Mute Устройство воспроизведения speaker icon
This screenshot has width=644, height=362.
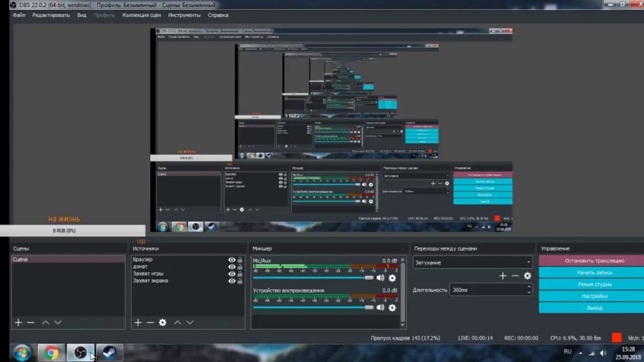point(380,307)
